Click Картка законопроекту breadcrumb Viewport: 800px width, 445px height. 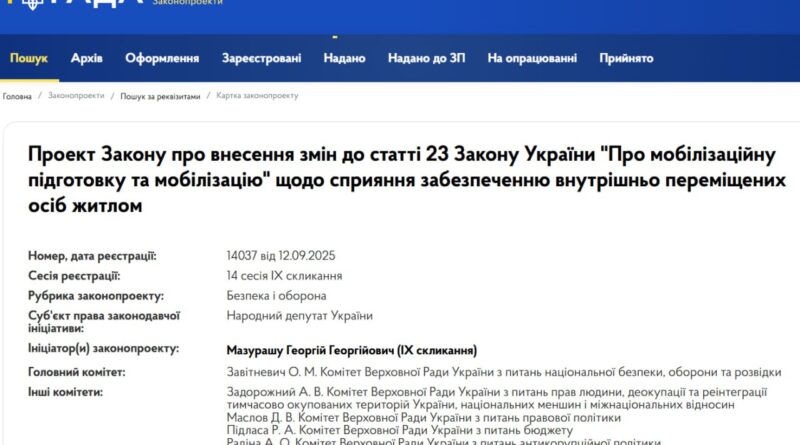point(257,95)
